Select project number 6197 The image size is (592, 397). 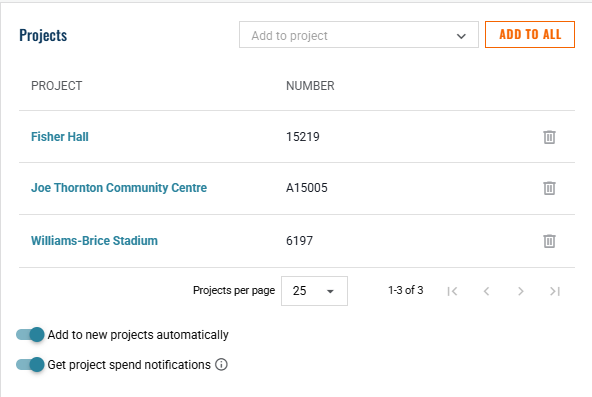click(x=299, y=240)
